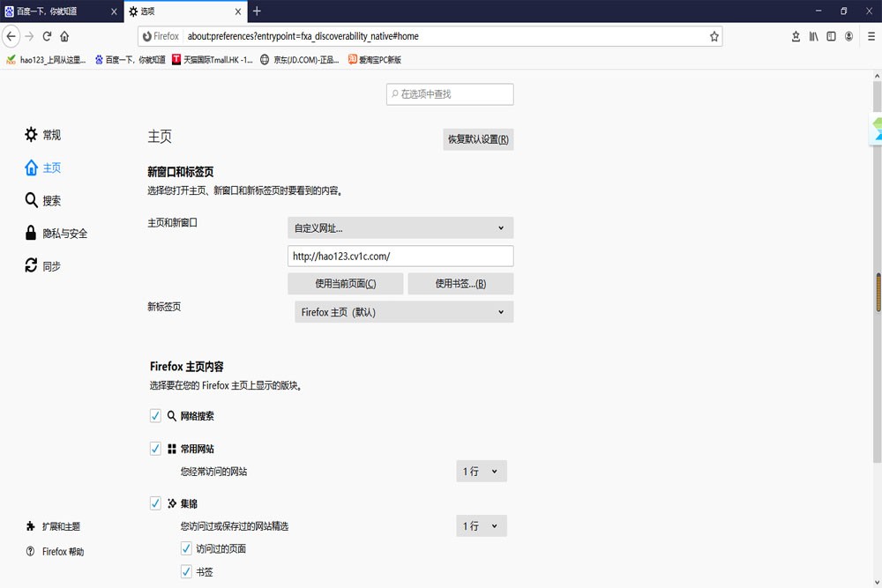Viewport: 882px width, 588px height.
Task: Switch to the 百度一下 browser tab
Action: coord(61,11)
